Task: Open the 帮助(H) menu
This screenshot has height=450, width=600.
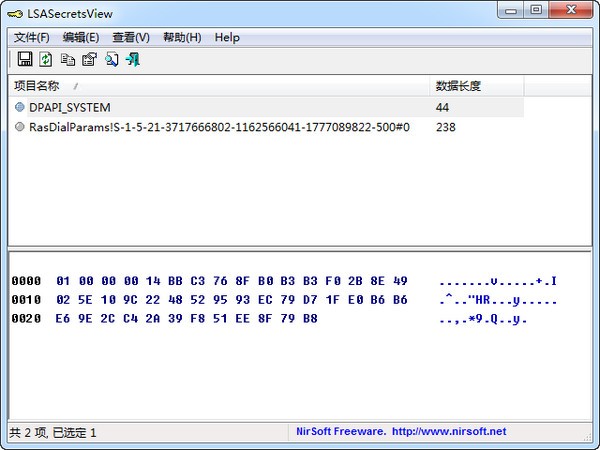Action: pos(182,37)
